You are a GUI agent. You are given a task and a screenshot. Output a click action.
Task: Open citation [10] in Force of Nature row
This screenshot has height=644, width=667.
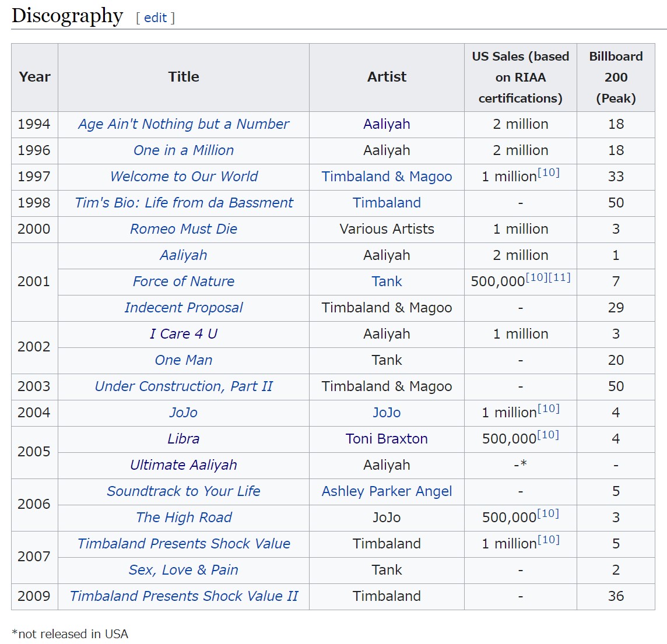(537, 277)
